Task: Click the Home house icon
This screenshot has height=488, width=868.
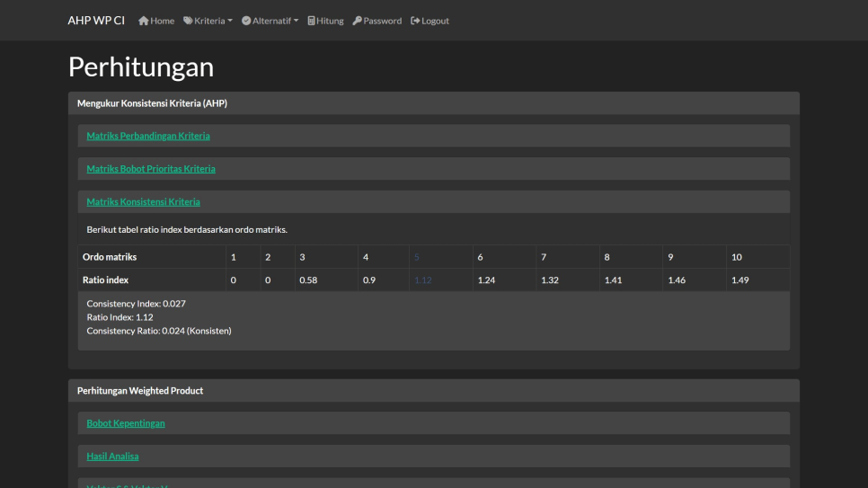Action: (x=143, y=21)
